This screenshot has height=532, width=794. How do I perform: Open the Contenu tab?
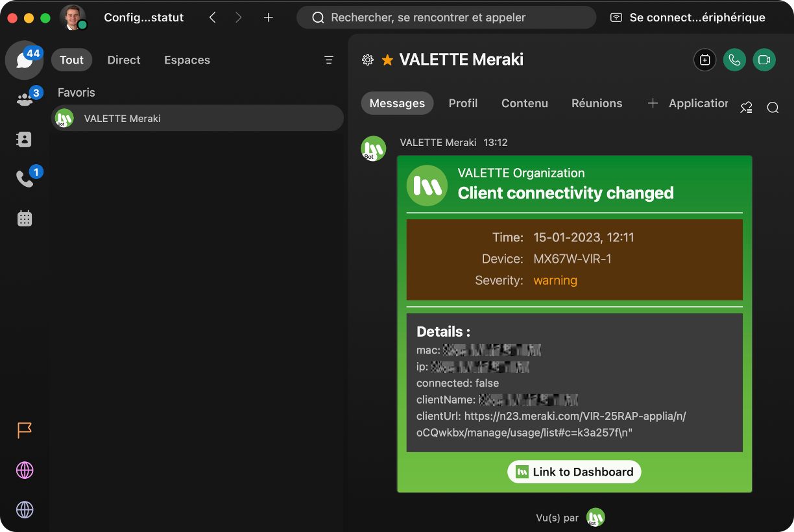pyautogui.click(x=524, y=103)
